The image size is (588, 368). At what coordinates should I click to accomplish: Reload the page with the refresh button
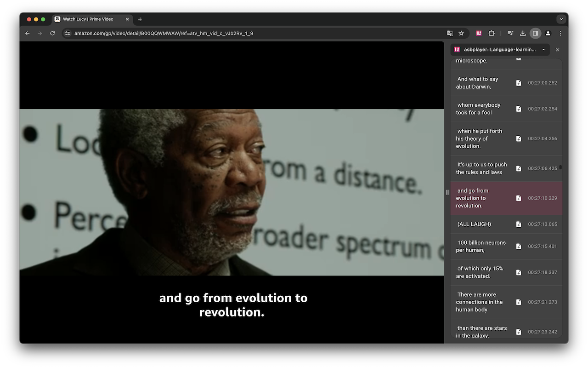(52, 33)
